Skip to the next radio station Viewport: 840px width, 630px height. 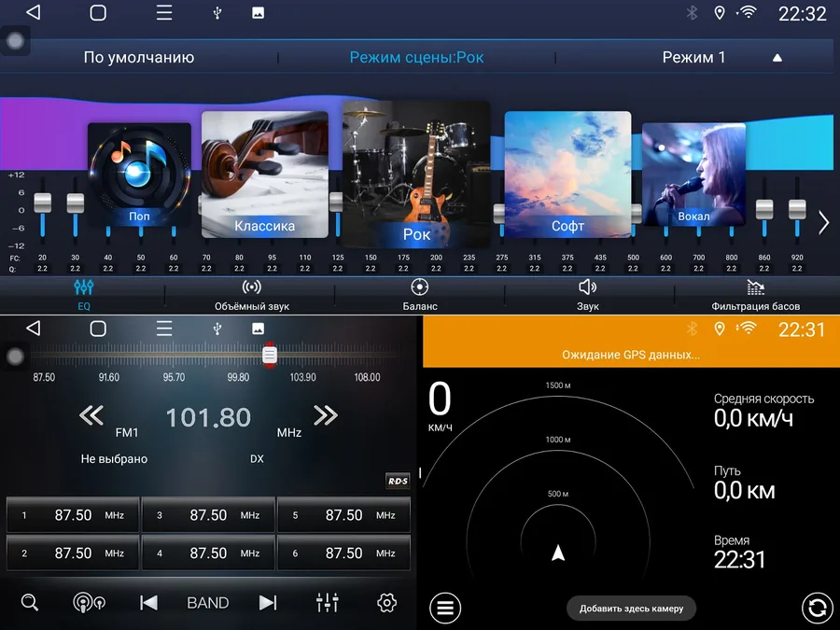pyautogui.click(x=268, y=603)
